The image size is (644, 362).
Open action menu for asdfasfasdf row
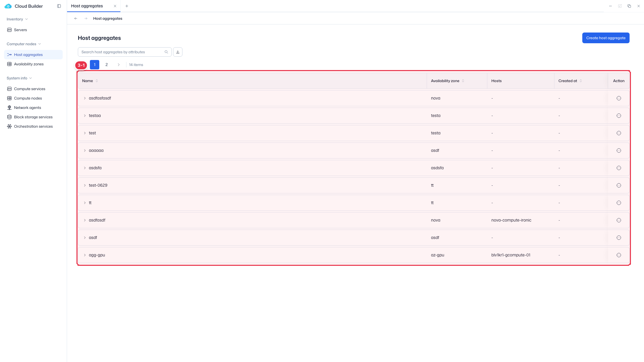coord(619,98)
